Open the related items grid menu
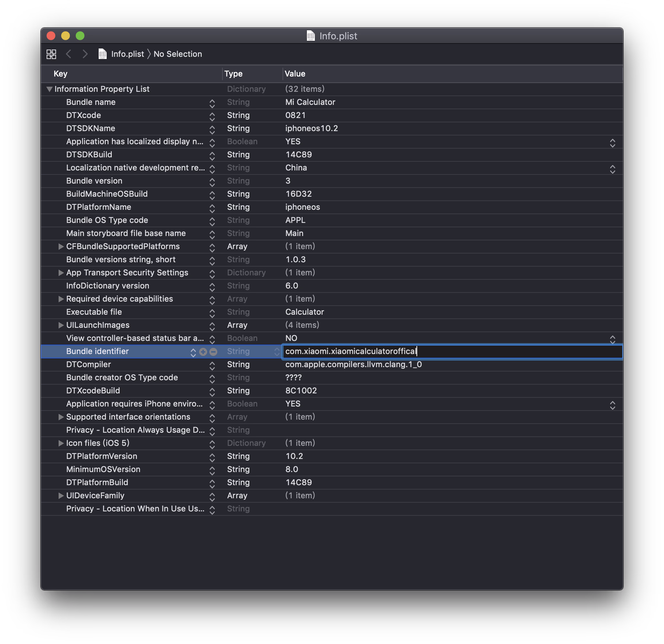Viewport: 664px width, 644px height. [x=51, y=54]
